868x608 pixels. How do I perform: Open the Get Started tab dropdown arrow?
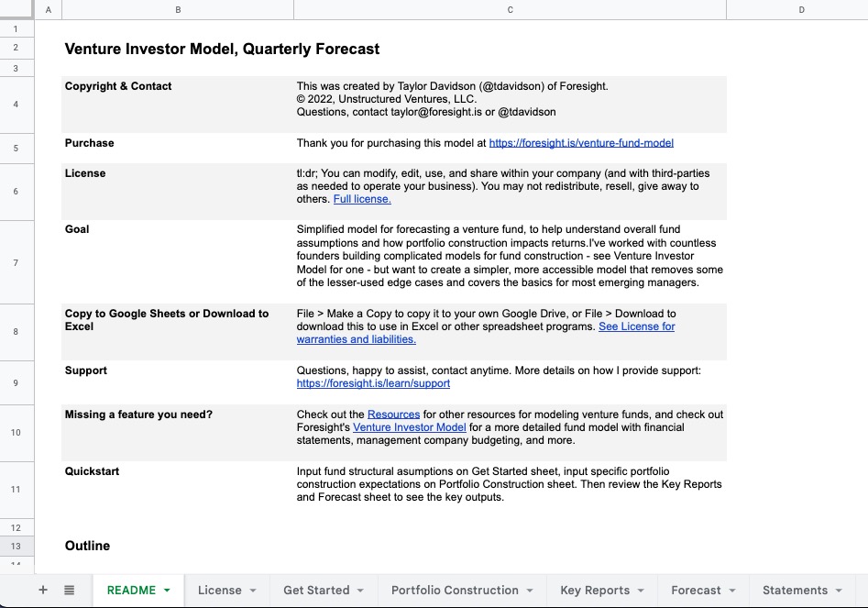360,591
